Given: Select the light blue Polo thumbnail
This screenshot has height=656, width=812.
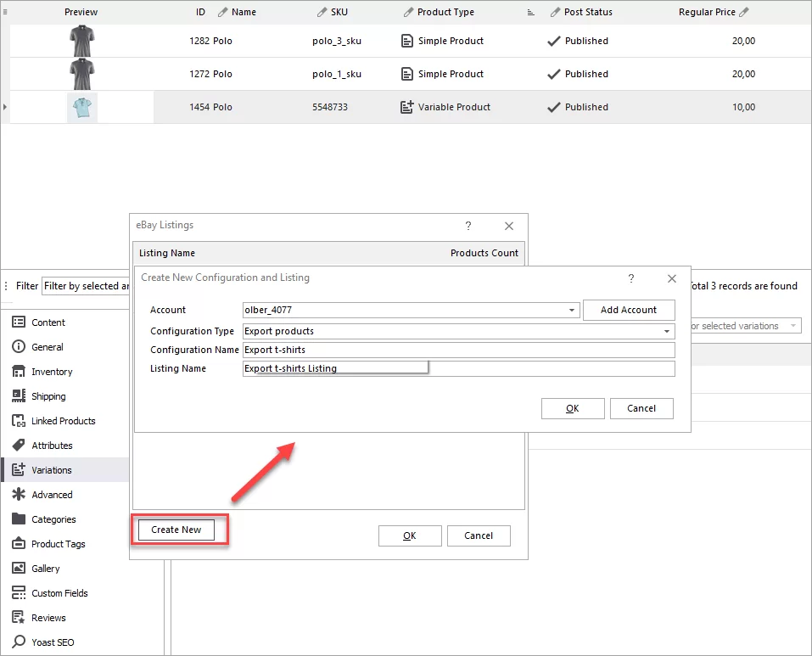Looking at the screenshot, I should tap(82, 107).
